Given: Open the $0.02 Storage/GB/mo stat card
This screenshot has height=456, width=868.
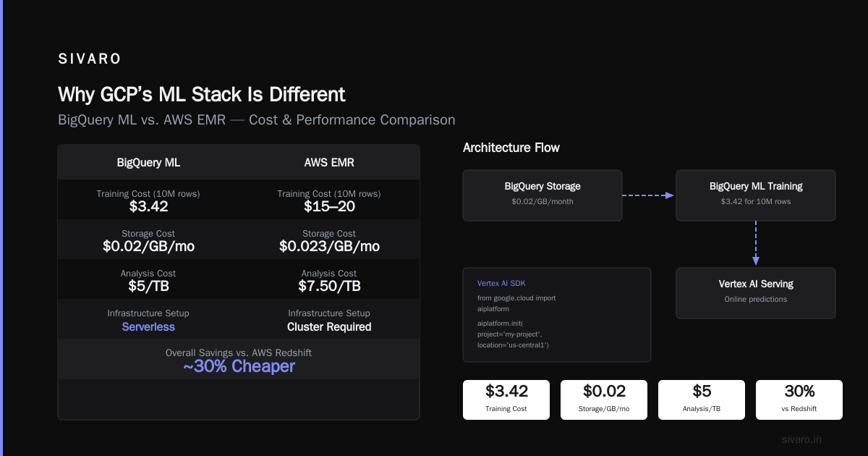Looking at the screenshot, I should pos(604,400).
